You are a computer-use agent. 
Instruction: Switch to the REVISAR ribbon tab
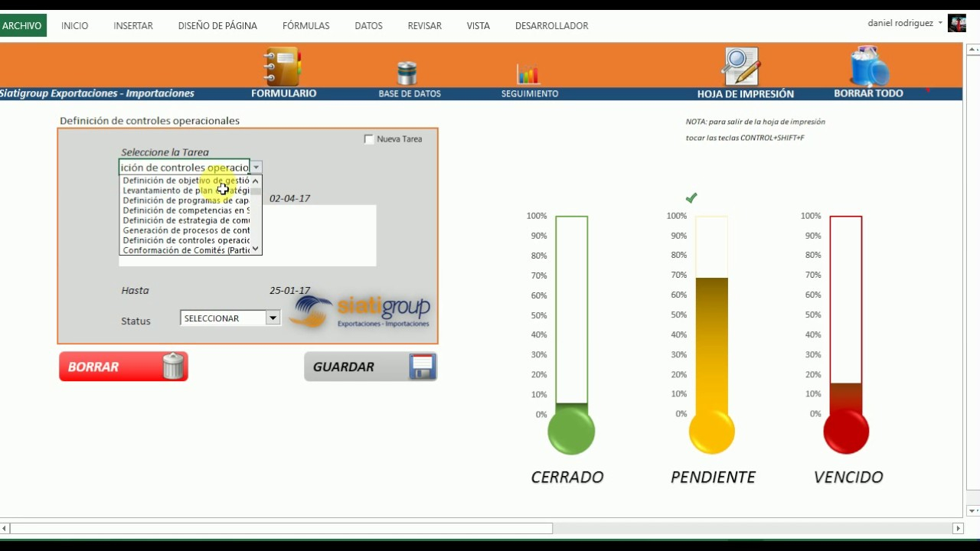pos(424,25)
